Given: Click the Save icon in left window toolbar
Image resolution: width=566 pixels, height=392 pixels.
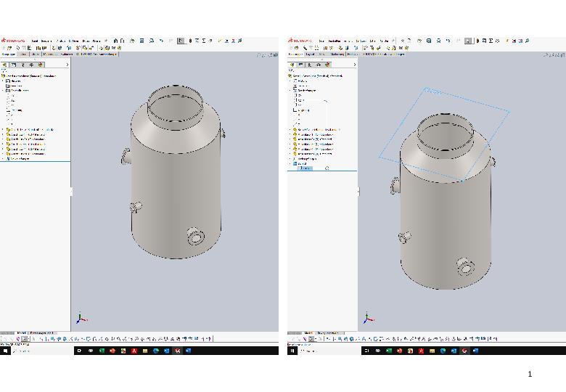Looking at the screenshot, I should point(142,41).
